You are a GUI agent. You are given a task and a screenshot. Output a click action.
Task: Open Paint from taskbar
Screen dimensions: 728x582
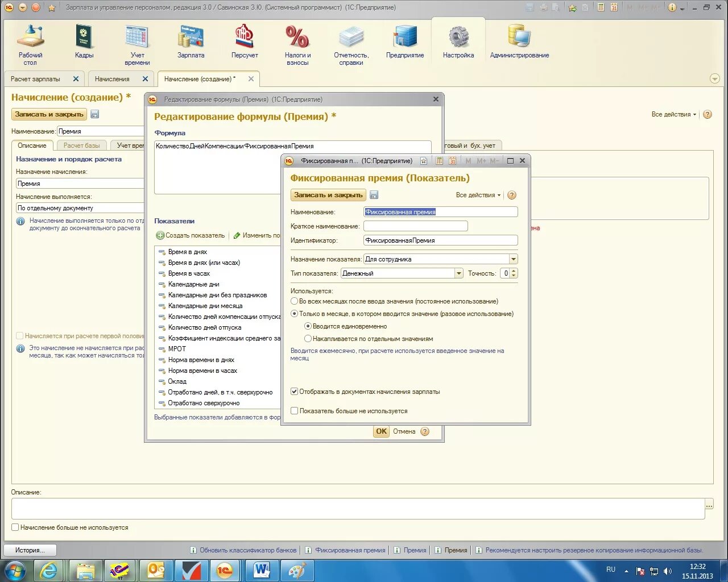(297, 570)
